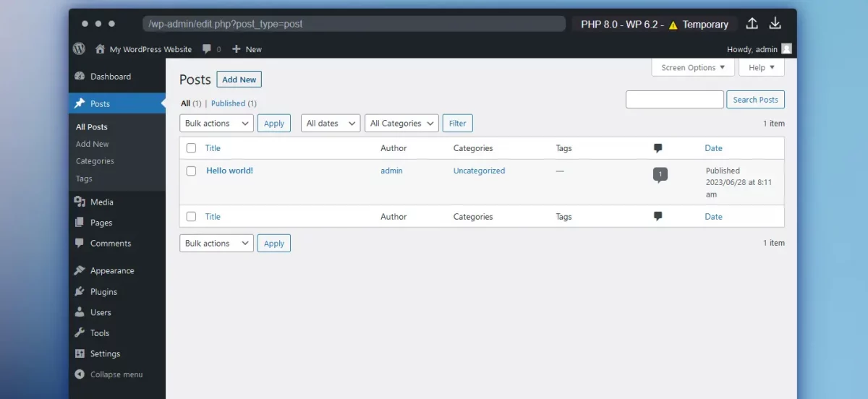Screen dimensions: 868x399
Task: Show All posts filter link
Action: (x=185, y=103)
